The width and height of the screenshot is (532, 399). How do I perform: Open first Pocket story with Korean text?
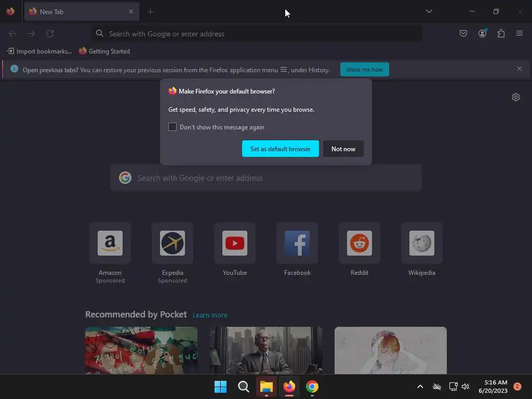click(141, 350)
